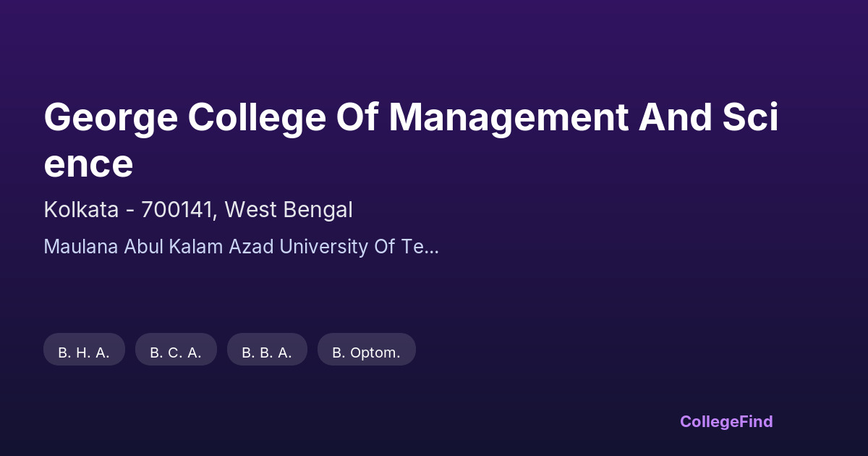Click the city name 'Kolkata'
Screen dimensions: 868x456
click(x=81, y=210)
